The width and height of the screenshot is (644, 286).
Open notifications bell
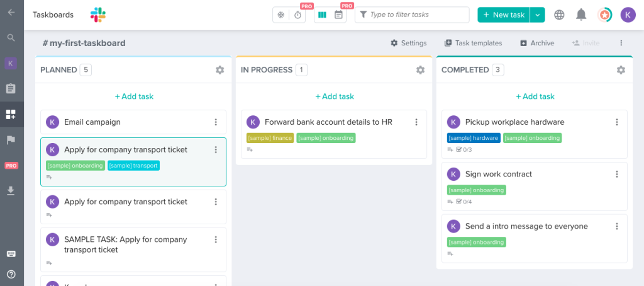click(580, 15)
